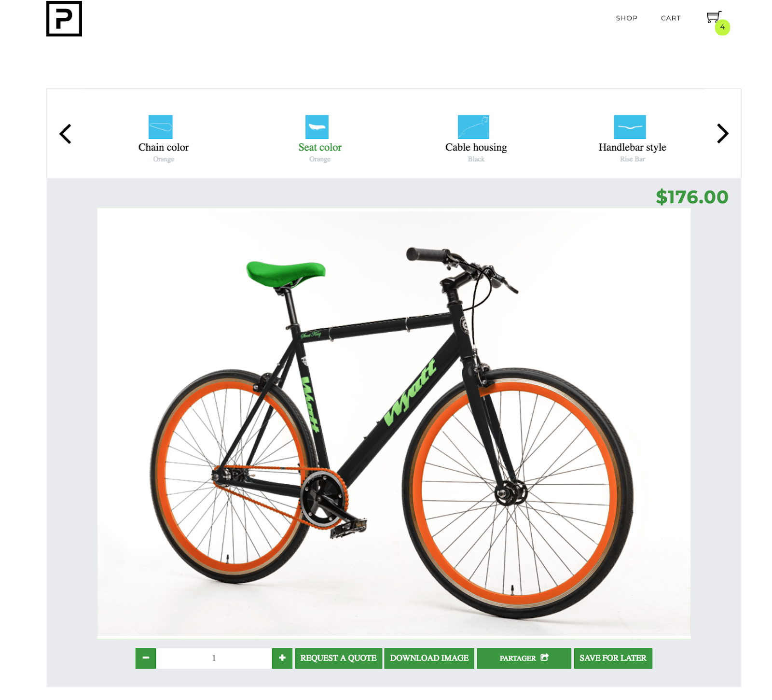Click the Chain color thumbnail icon
The width and height of the screenshot is (772, 700).
[x=161, y=127]
